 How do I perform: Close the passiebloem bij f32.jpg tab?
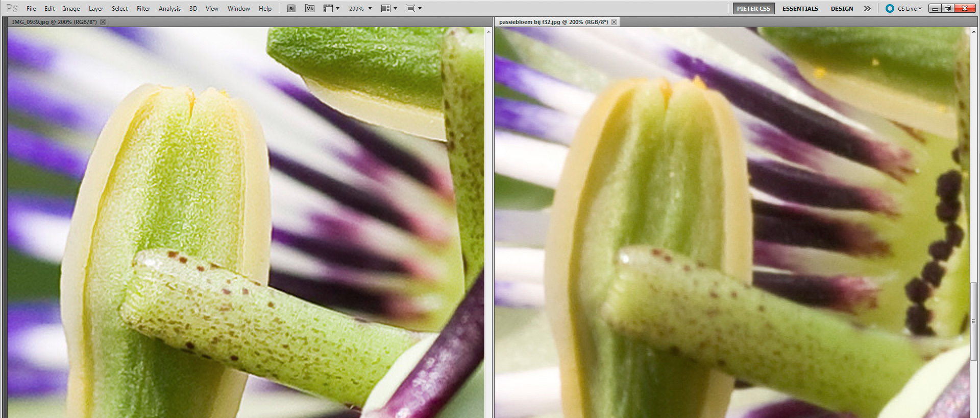coord(614,22)
